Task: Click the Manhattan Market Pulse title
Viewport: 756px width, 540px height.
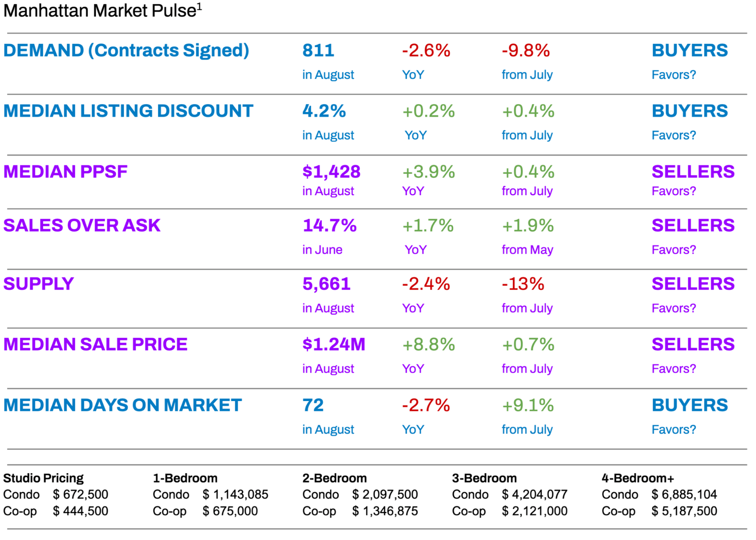Action: [x=99, y=11]
